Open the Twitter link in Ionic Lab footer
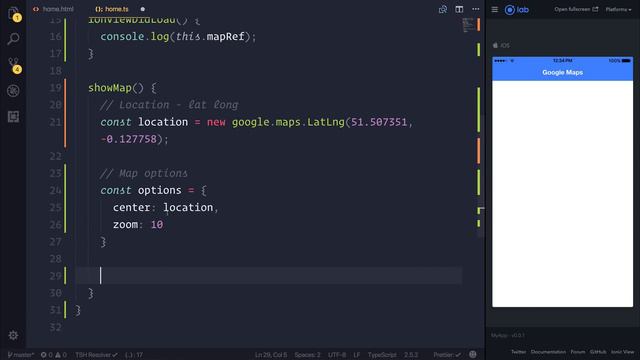 518,352
